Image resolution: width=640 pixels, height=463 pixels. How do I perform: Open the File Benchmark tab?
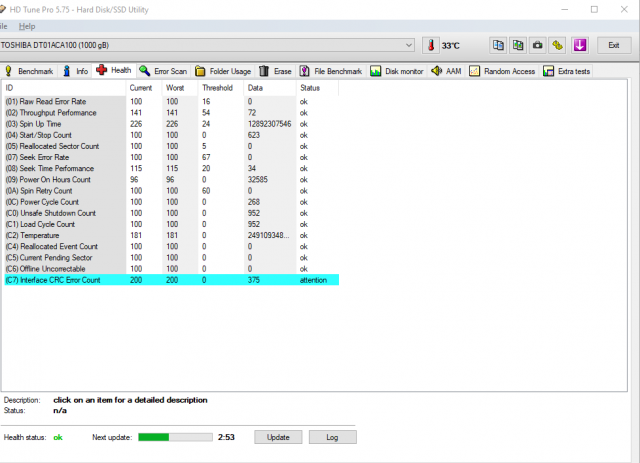point(331,71)
